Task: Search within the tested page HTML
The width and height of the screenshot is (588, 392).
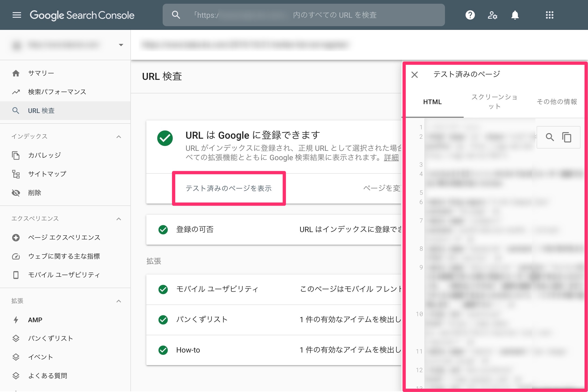Action: pyautogui.click(x=549, y=137)
